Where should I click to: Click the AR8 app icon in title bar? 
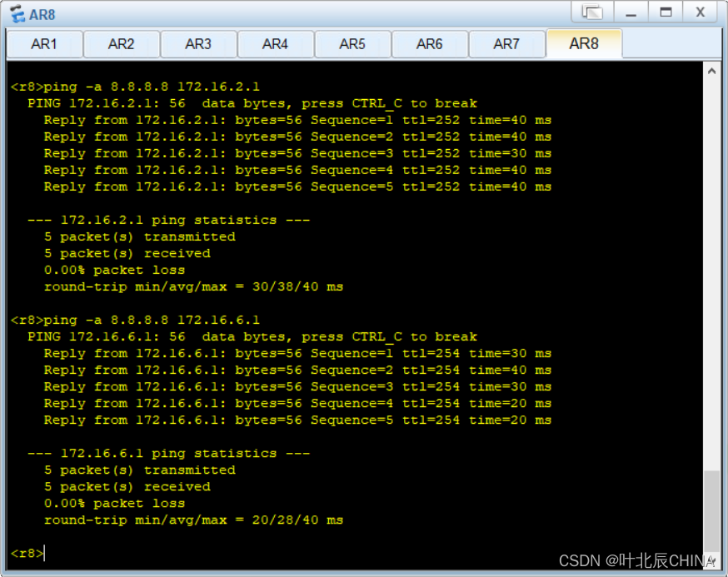tap(17, 14)
